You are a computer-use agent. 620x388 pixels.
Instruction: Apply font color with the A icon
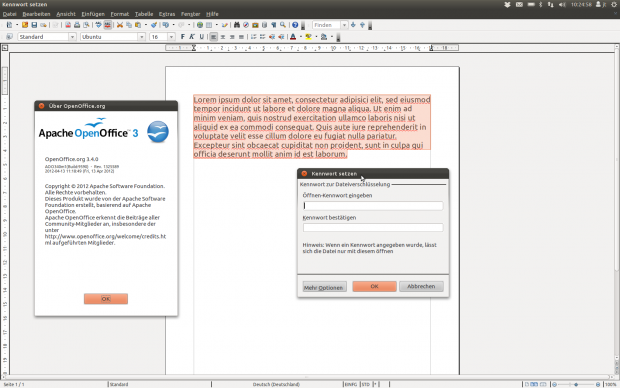[x=293, y=37]
